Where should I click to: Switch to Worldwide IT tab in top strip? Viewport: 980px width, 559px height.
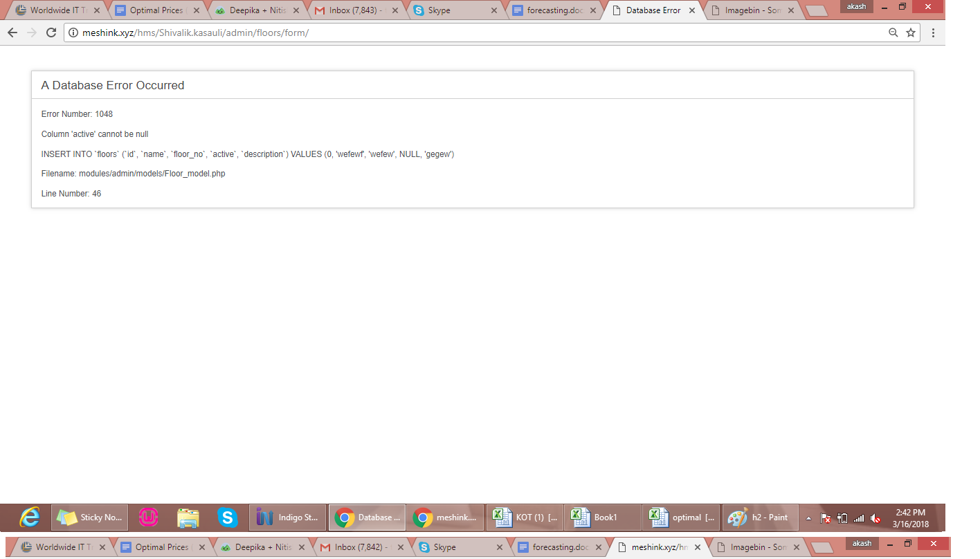(58, 10)
